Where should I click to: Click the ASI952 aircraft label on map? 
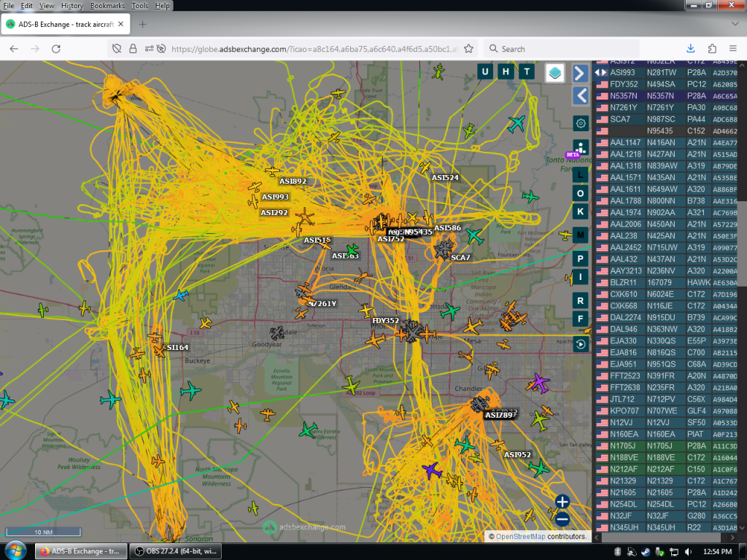point(517,455)
